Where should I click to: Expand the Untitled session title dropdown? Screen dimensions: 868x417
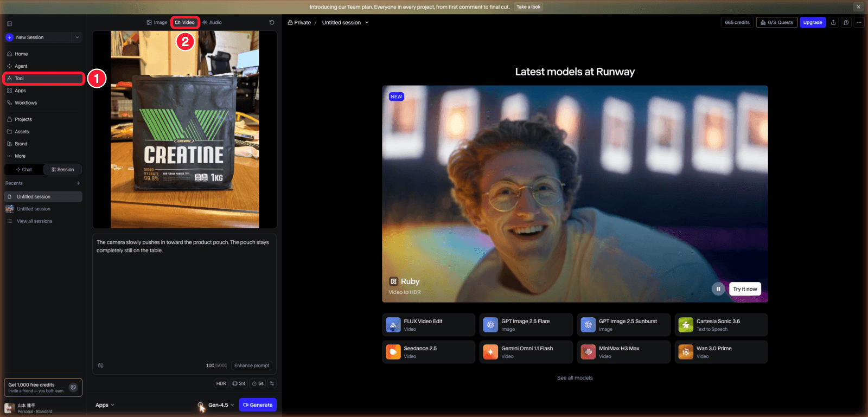coord(367,23)
